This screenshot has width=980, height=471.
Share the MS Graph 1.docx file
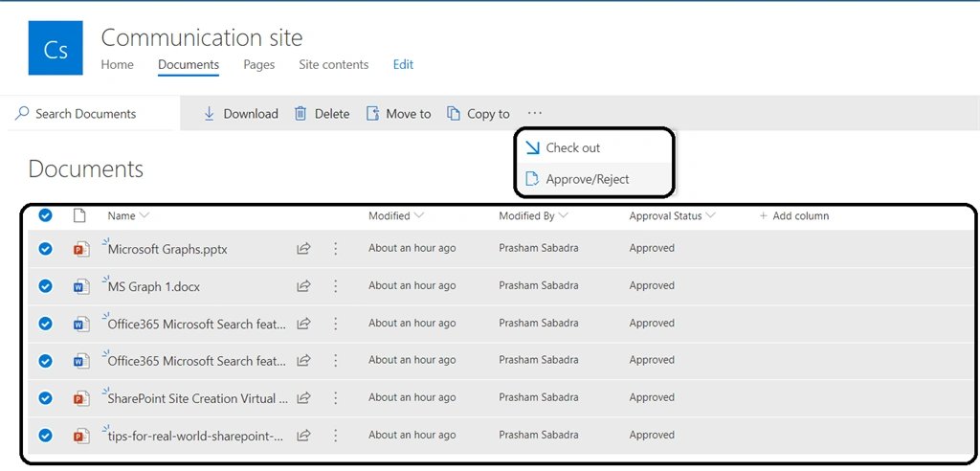[x=303, y=286]
